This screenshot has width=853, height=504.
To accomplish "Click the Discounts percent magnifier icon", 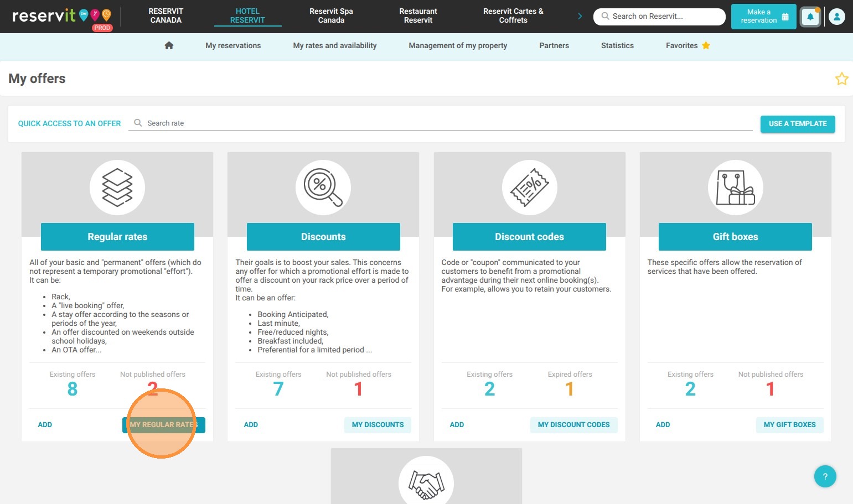I will tap(323, 188).
